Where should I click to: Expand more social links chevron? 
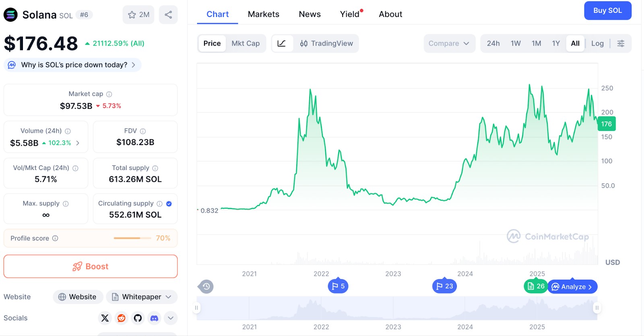pos(171,318)
